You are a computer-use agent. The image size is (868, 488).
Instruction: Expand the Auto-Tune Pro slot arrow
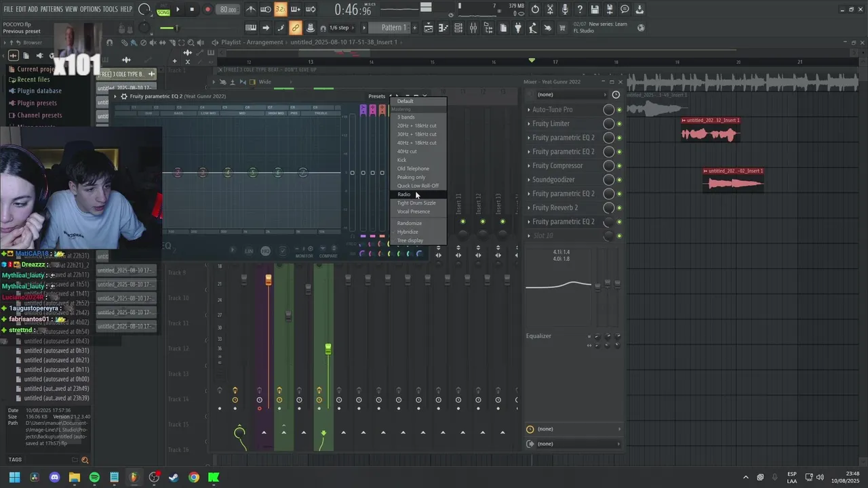pyautogui.click(x=529, y=110)
